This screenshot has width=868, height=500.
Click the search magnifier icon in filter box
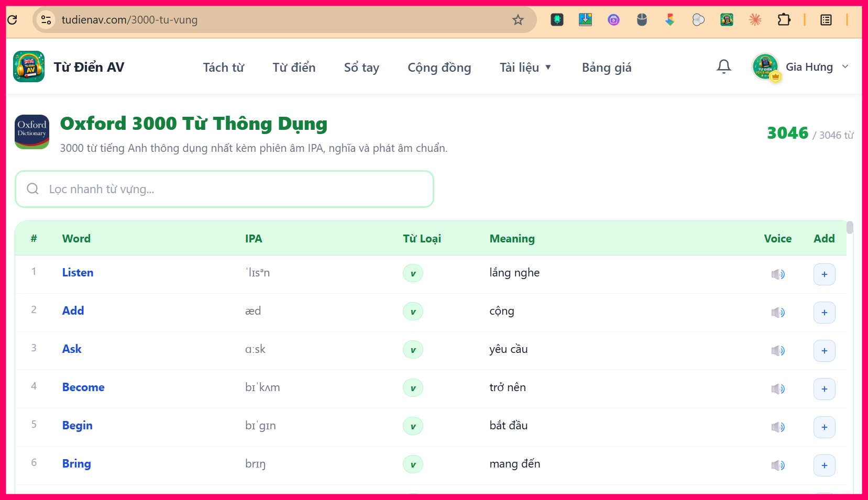[x=32, y=188]
